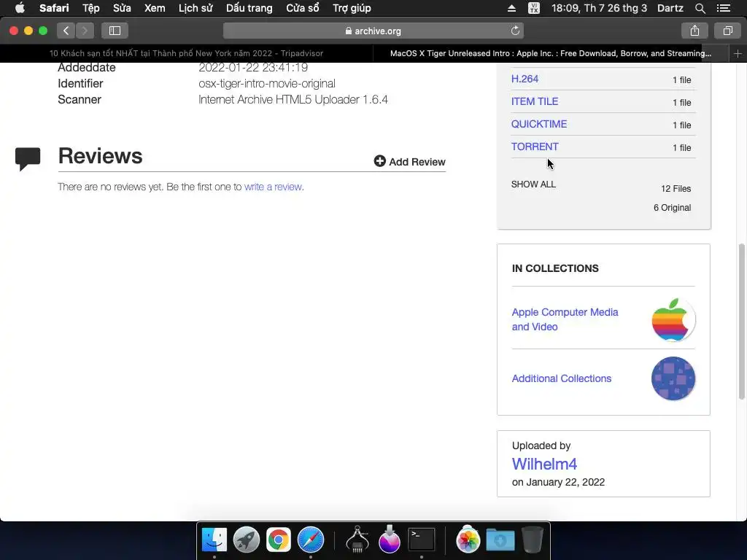Click the page vertical scrollbar
The height and width of the screenshot is (560, 747).
coord(741,322)
